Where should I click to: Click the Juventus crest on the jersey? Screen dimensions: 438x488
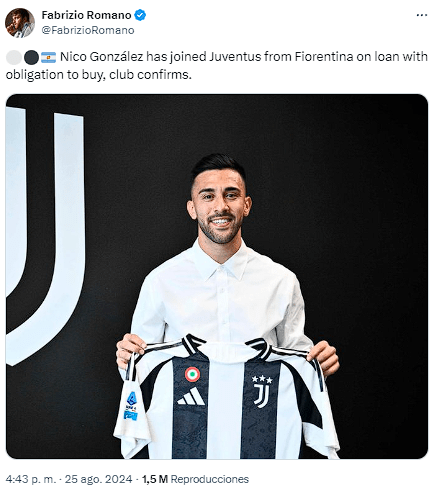pyautogui.click(x=262, y=391)
